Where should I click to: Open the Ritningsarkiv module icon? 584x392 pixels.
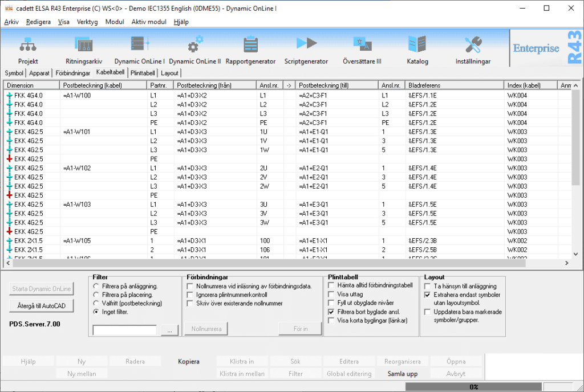click(83, 46)
